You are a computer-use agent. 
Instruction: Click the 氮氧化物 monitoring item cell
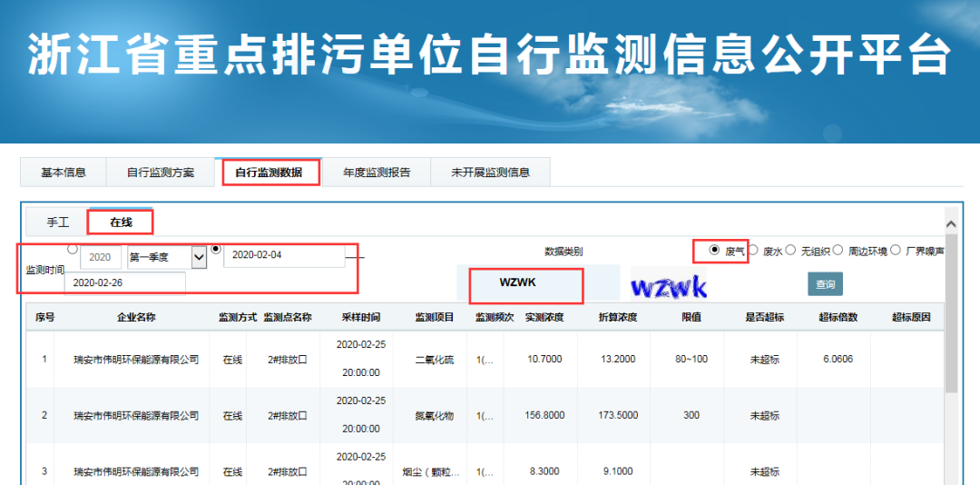pos(435,416)
